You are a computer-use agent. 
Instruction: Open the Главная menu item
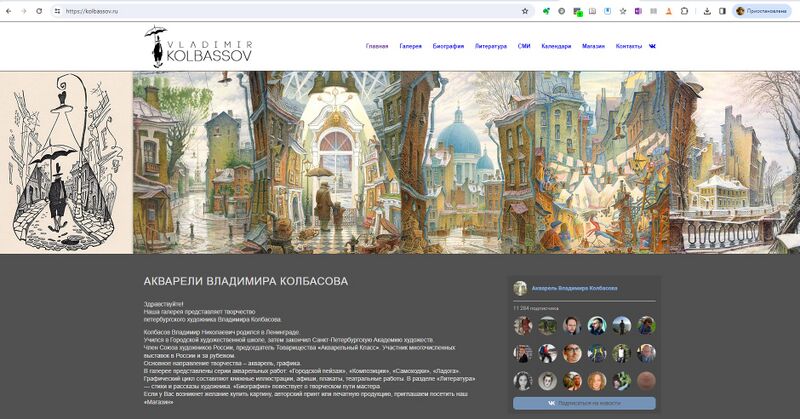(x=377, y=46)
